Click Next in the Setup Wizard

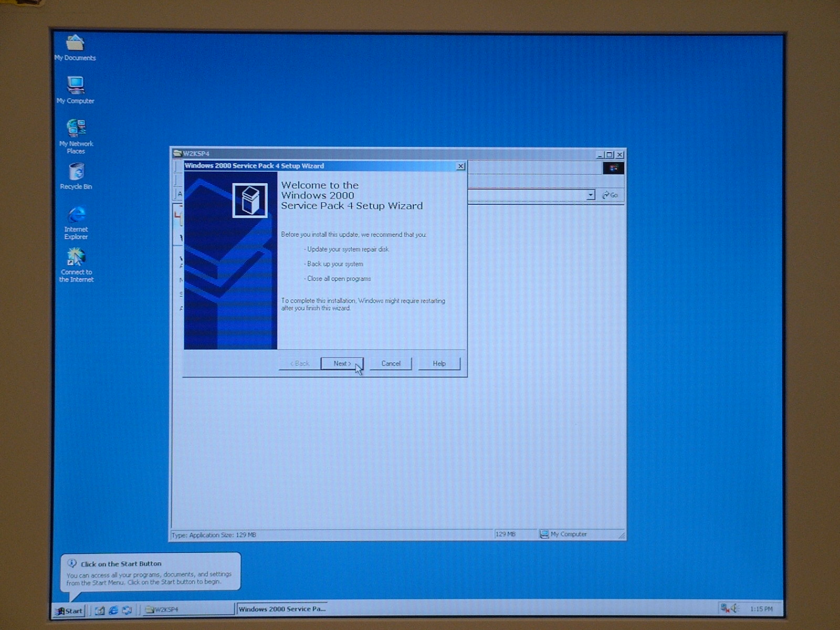(342, 363)
